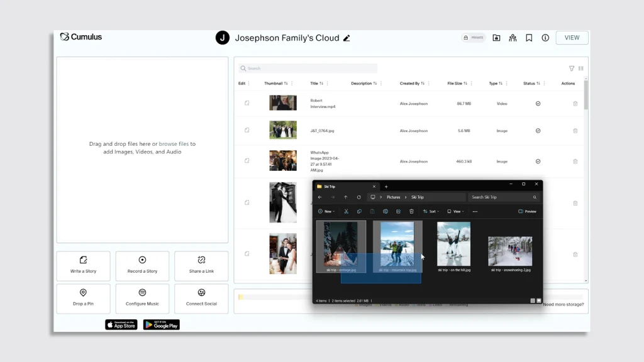Click the edit icon for J&T_0764.jpg

tap(247, 130)
